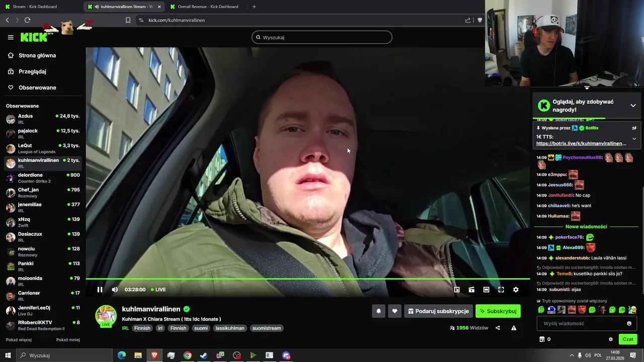644x362 pixels.
Task: Open Windows Start menu
Action: [8, 355]
